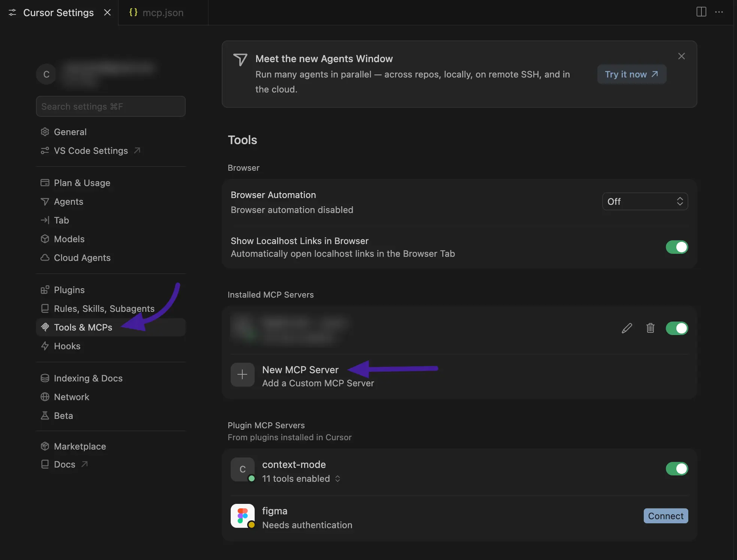Viewport: 737px width, 560px height.
Task: Expand context-mode 11 tools enabled list
Action: (301, 479)
